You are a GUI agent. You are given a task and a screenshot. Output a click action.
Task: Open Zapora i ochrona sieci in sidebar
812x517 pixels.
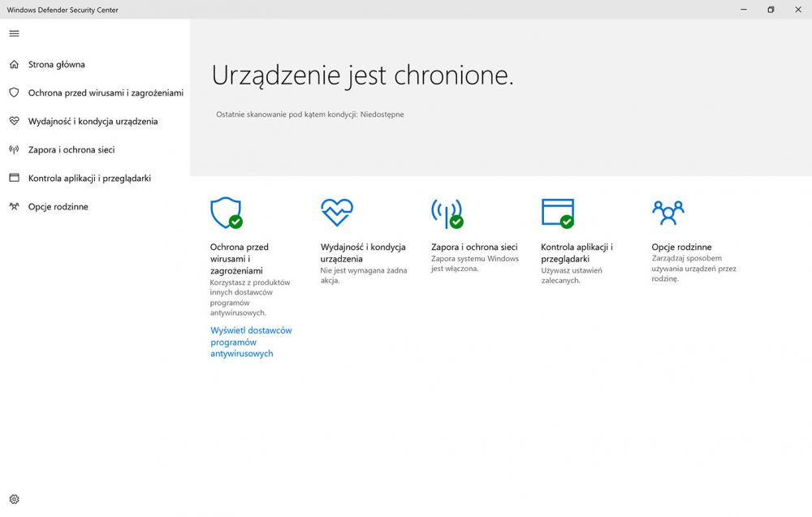point(71,149)
